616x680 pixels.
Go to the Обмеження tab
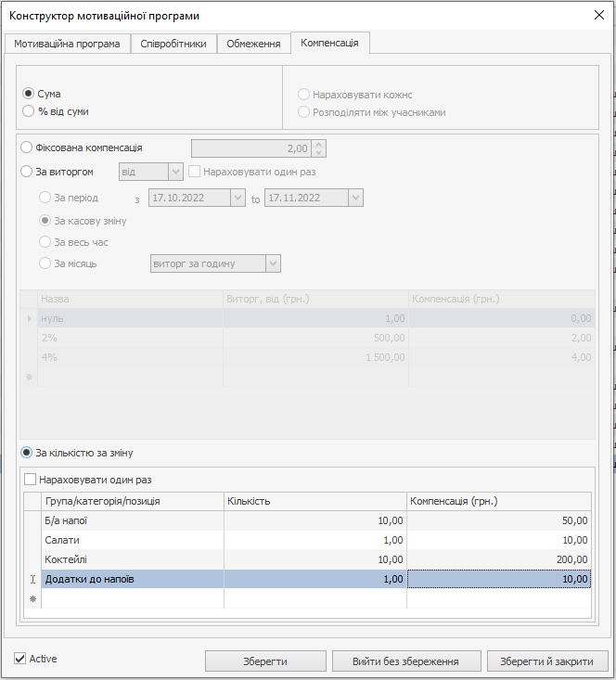pos(253,44)
